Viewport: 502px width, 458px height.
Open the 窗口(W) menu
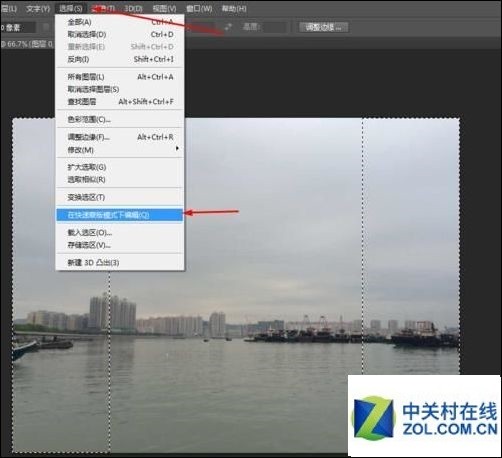pos(199,8)
